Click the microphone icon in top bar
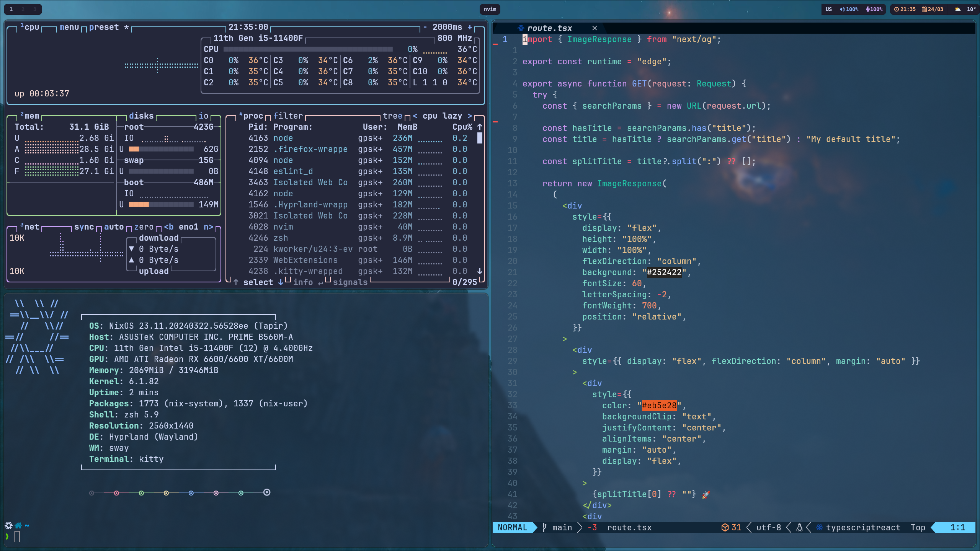This screenshot has width=980, height=551. tap(867, 9)
